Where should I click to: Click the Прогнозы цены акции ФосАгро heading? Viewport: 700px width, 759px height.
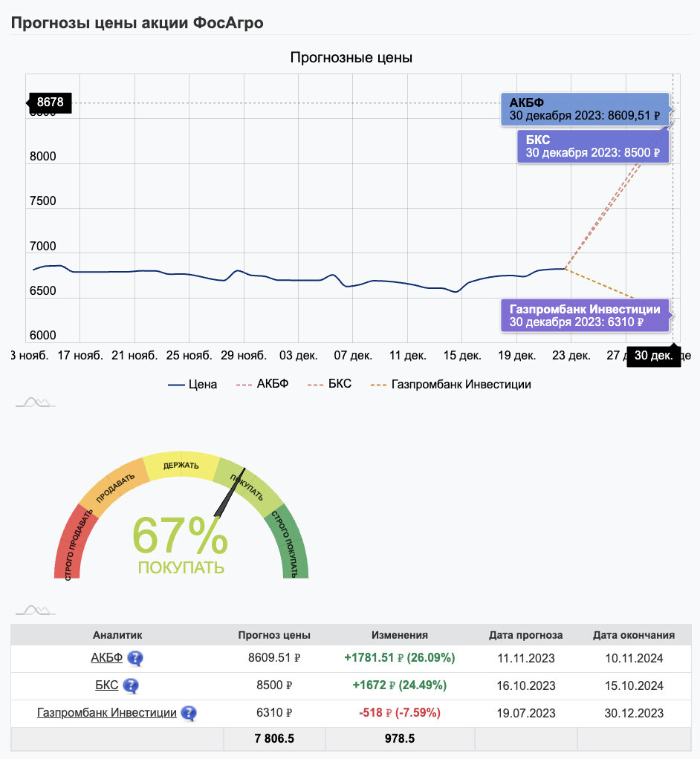137,23
